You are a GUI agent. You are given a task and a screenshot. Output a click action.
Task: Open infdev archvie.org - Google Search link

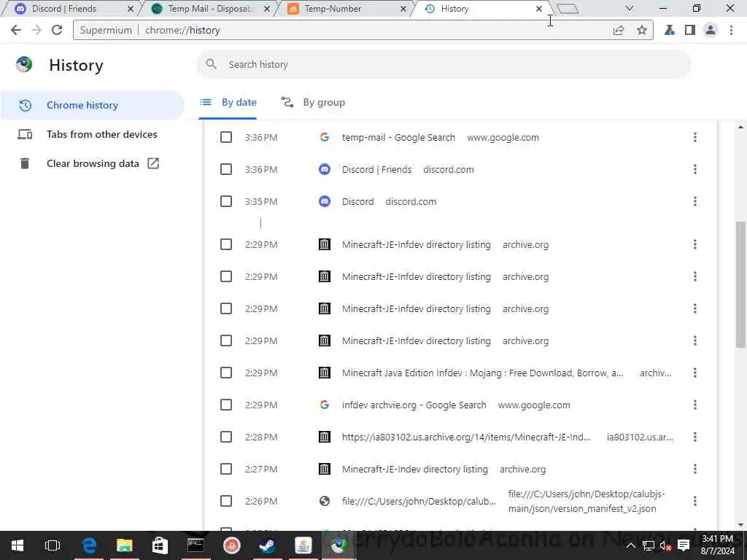tap(414, 405)
